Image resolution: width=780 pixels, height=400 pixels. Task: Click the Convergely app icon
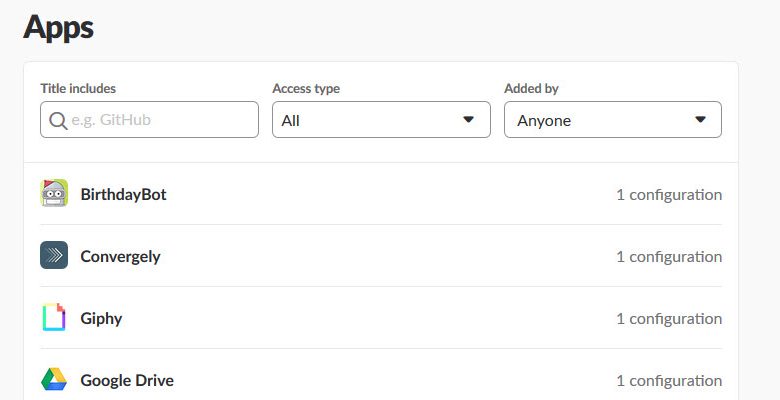54,256
